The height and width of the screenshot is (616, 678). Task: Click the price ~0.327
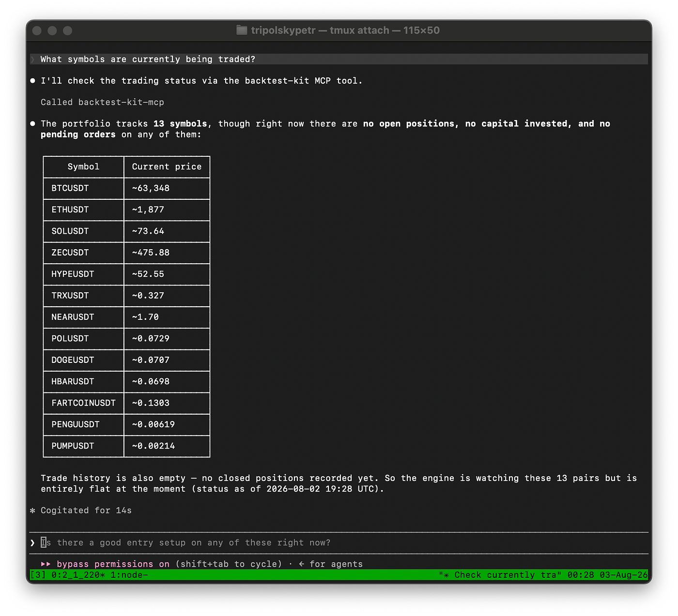[148, 296]
